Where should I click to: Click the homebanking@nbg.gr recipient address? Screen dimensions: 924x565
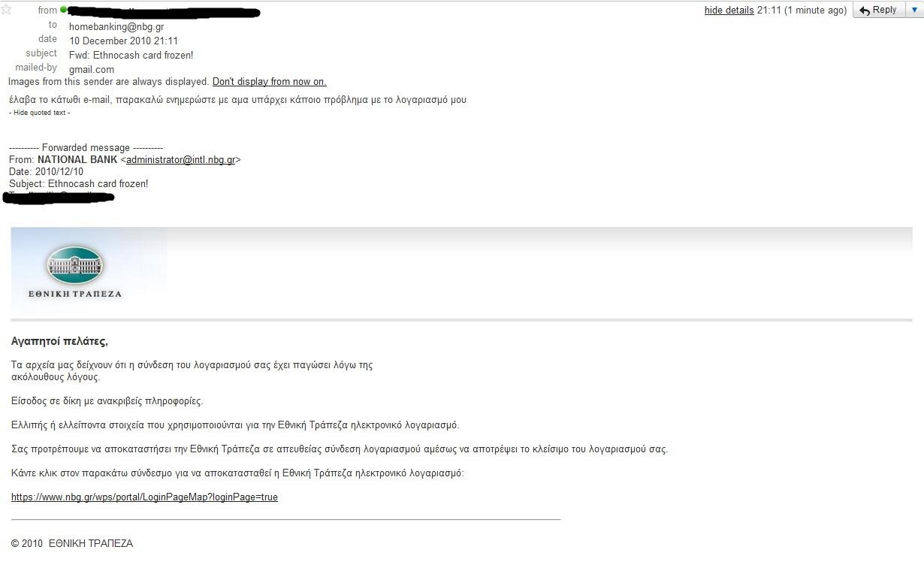116,26
